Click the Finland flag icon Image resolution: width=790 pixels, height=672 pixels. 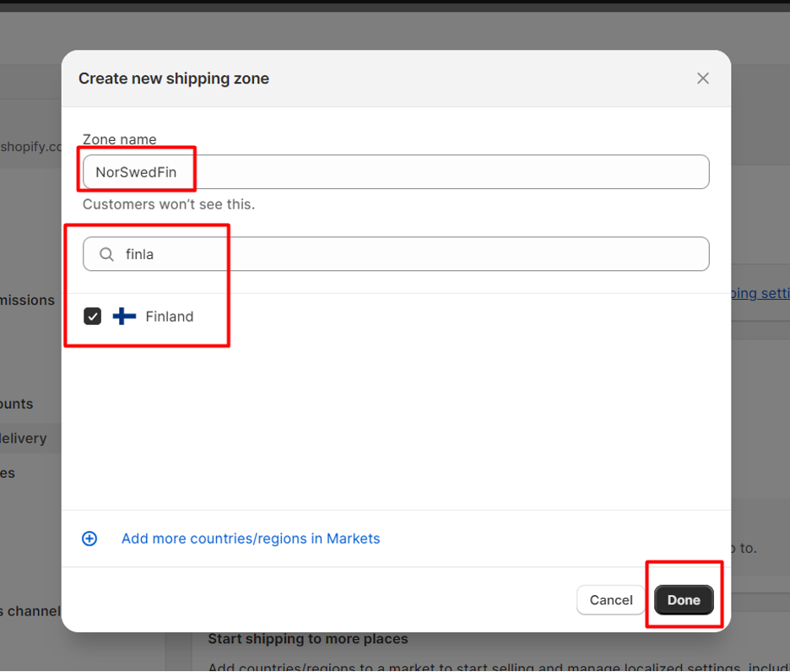124,316
